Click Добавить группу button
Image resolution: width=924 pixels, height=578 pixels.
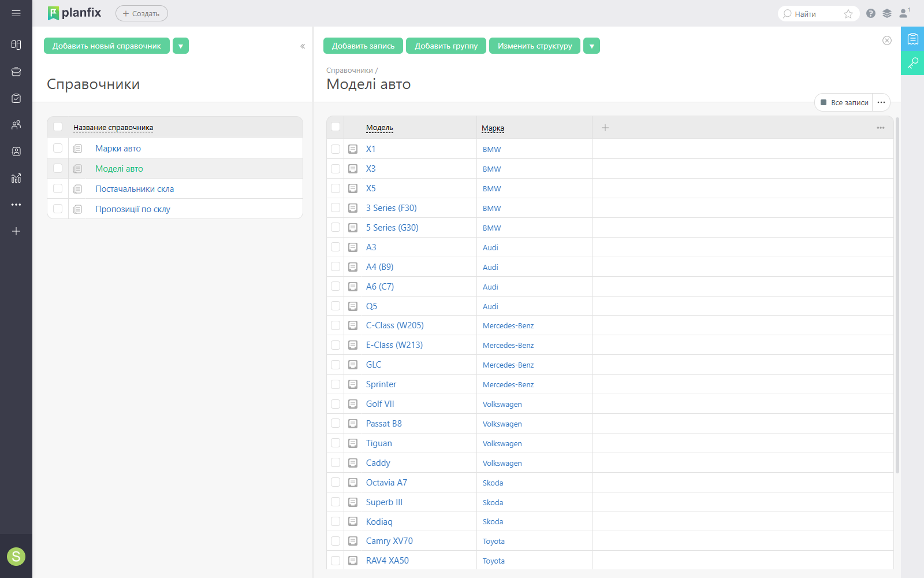point(446,46)
